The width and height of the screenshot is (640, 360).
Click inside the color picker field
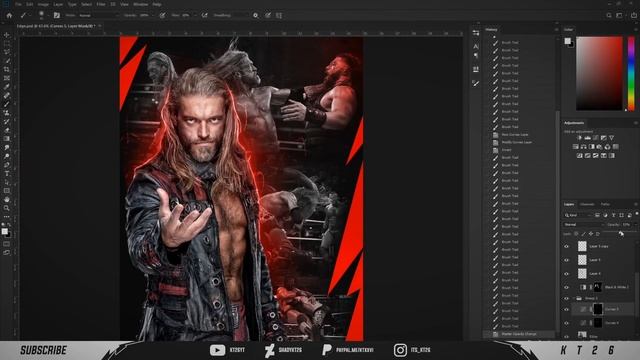[599, 73]
